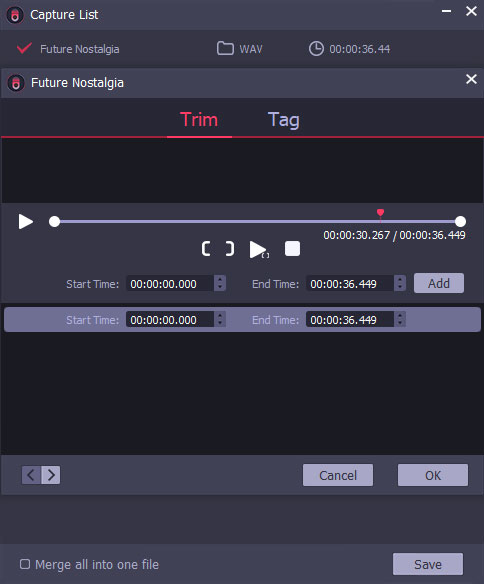Click the upper End Time field
This screenshot has height=584, width=484.
pyautogui.click(x=350, y=284)
